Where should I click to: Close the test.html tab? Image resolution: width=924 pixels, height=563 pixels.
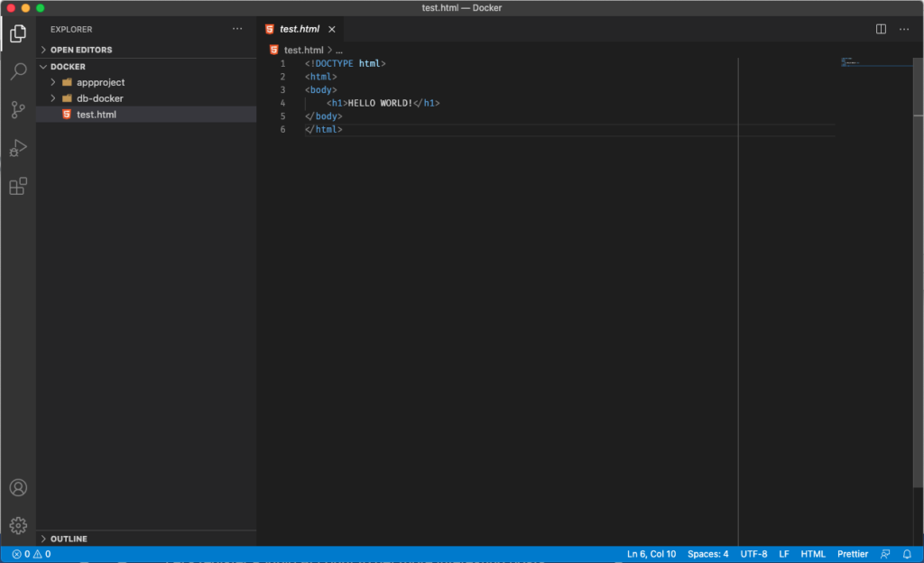coord(331,29)
